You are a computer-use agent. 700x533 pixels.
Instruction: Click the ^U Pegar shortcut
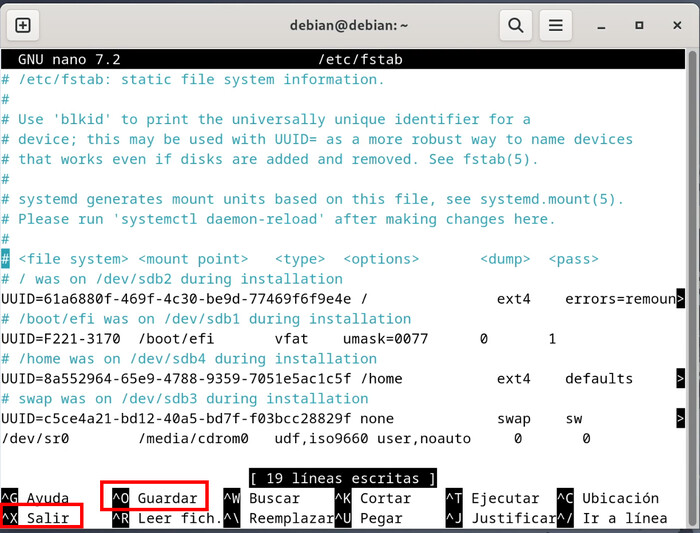tap(369, 518)
